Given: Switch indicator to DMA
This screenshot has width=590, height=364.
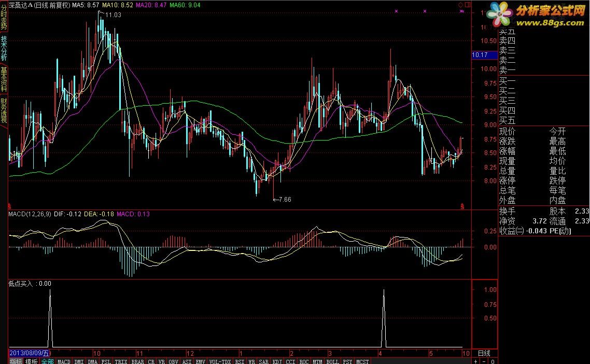Looking at the screenshot, I should tap(93, 361).
